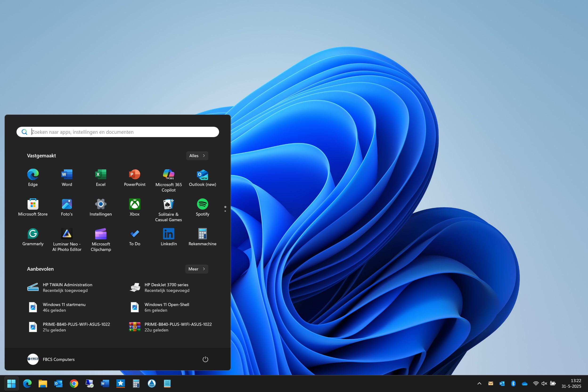Open File Explorer from the taskbar
This screenshot has width=588, height=392.
pyautogui.click(x=43, y=383)
